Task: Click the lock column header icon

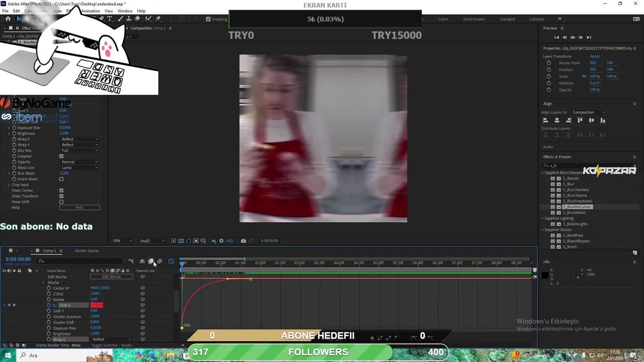Action: coord(19,271)
